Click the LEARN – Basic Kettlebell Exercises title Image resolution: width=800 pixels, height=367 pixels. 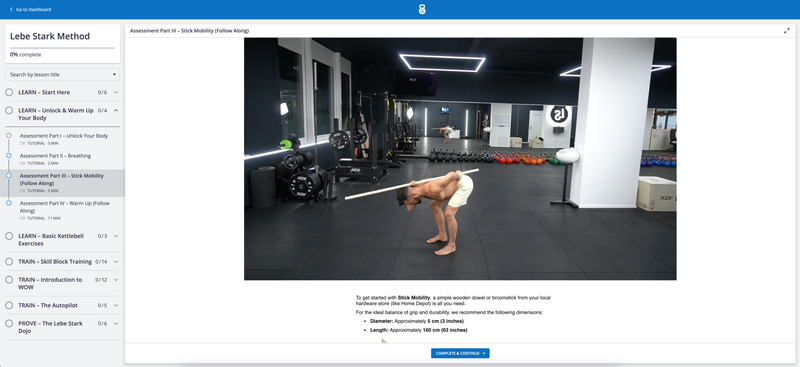51,239
